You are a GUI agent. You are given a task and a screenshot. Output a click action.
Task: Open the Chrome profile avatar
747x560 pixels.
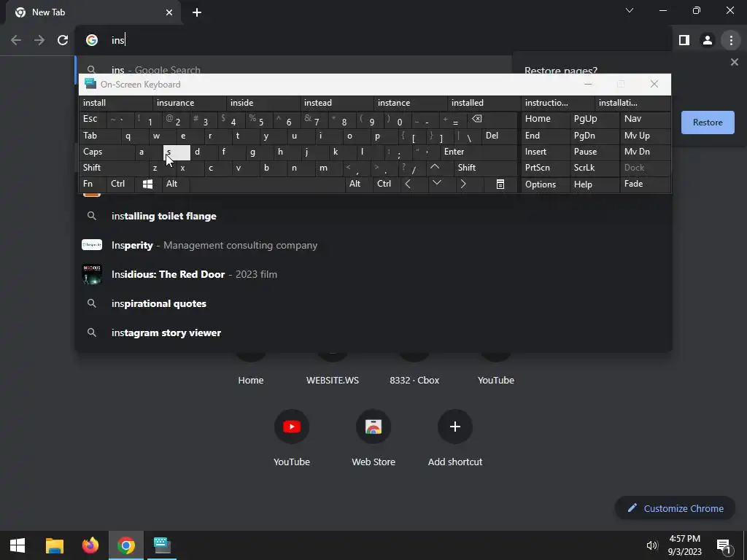[x=708, y=41]
